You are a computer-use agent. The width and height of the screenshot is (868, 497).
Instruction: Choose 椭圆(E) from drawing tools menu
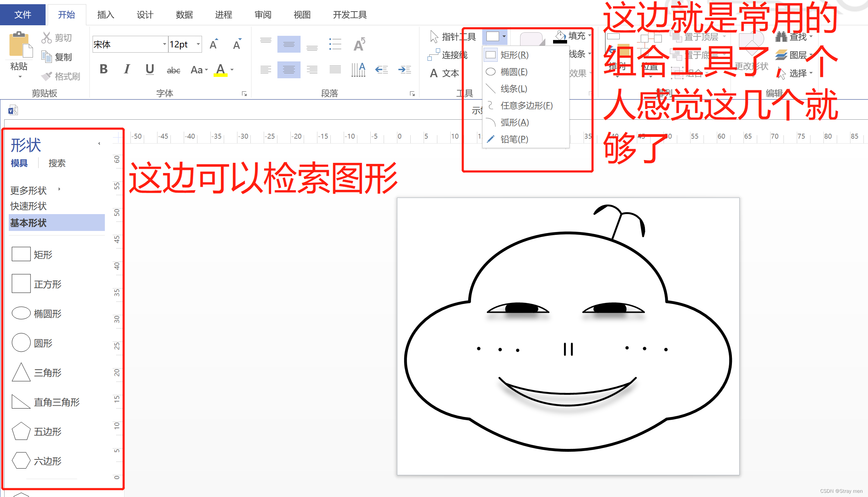click(525, 72)
